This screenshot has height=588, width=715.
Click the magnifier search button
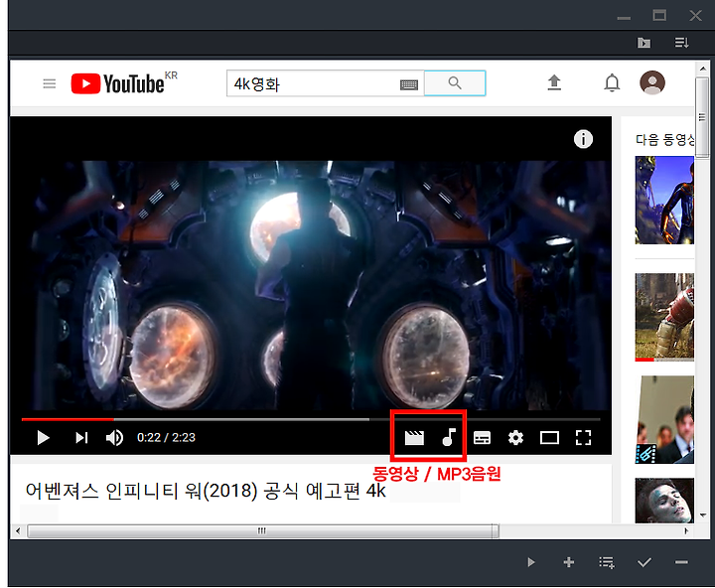pyautogui.click(x=455, y=83)
